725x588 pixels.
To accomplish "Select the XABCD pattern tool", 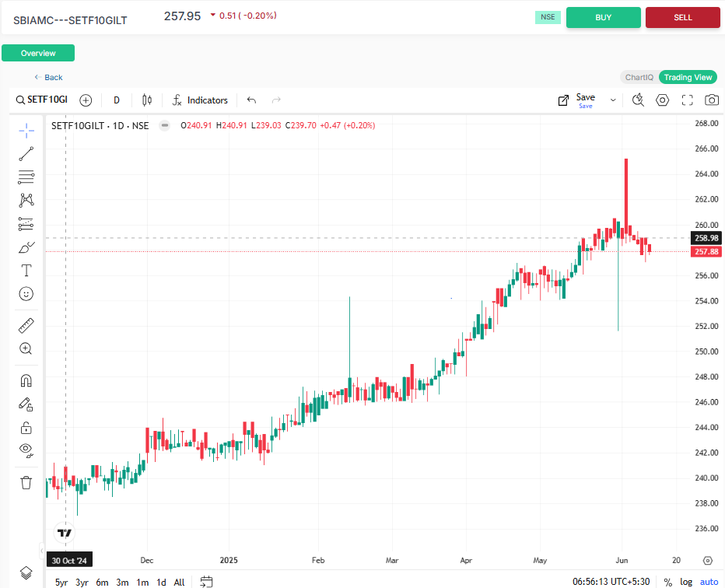I will pos(26,200).
